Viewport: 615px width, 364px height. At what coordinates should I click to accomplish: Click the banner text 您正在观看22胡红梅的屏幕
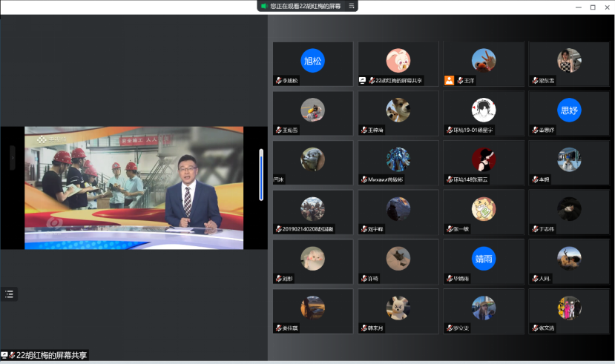coord(305,6)
